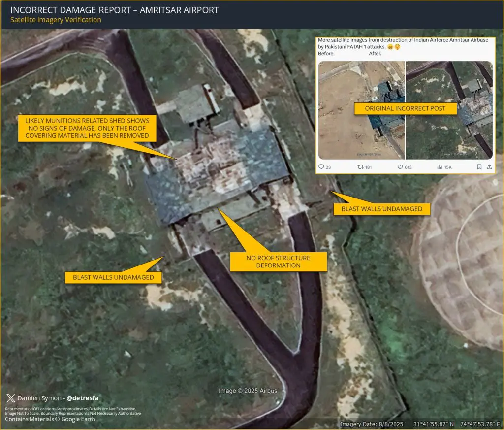Viewport: 504px width, 430px height.
Task: Click the repost arrows icon
Action: [360, 167]
